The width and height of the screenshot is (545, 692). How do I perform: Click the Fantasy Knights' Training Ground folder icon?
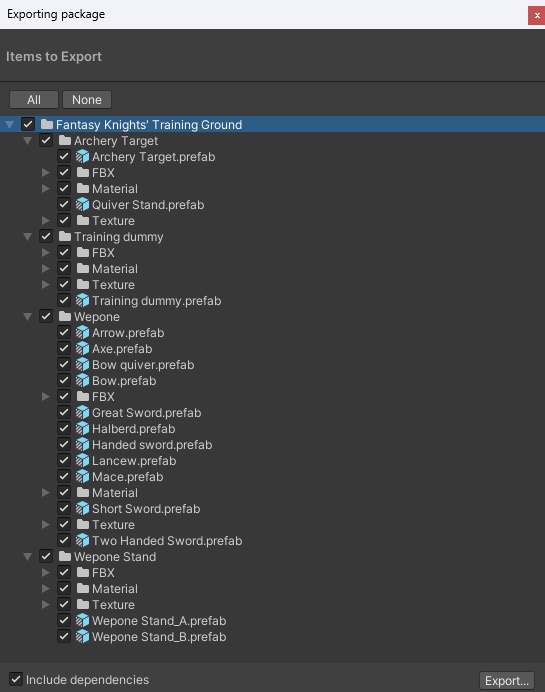[x=47, y=124]
